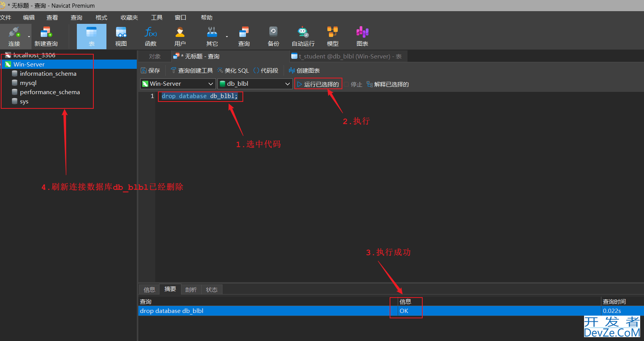This screenshot has width=644, height=341.
Task: Switch to the Info (信息) result tab
Action: coord(149,289)
